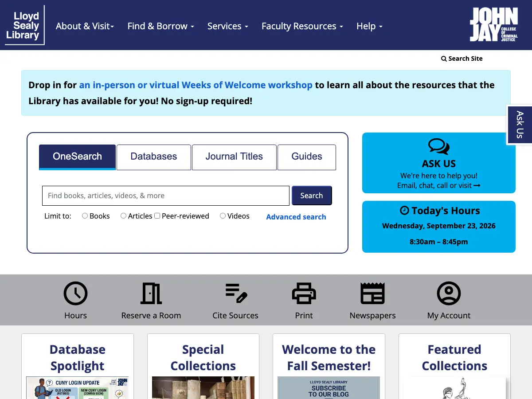The width and height of the screenshot is (532, 399).
Task: Switch to the Journal Titles tab
Action: tap(234, 157)
